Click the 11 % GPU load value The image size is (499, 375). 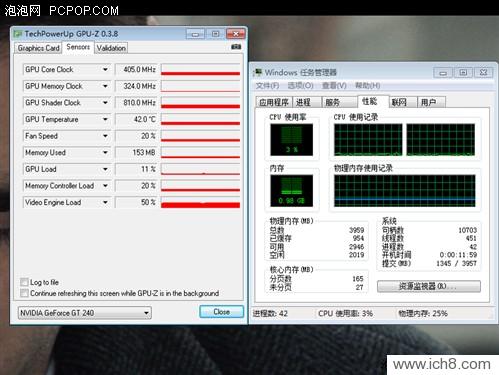[136, 169]
